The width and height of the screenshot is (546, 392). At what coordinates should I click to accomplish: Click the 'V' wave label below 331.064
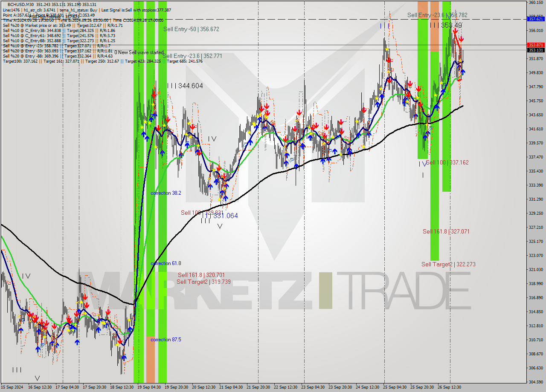pos(220,226)
